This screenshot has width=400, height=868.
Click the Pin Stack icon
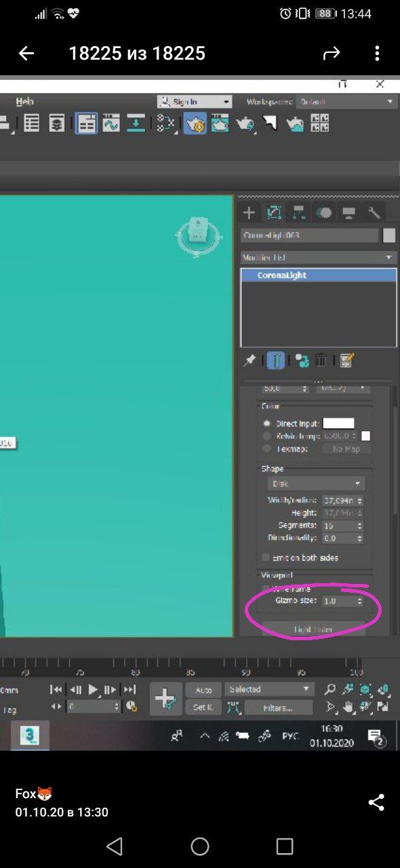click(250, 360)
